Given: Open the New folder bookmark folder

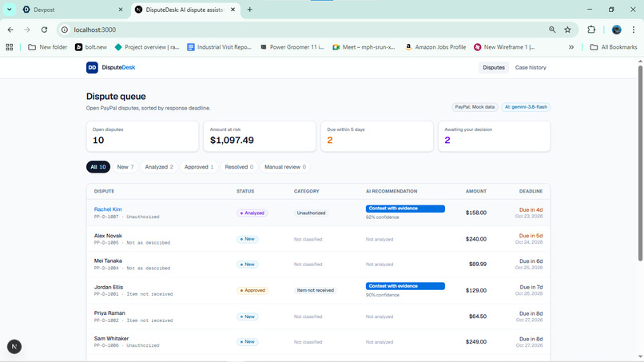Looking at the screenshot, I should (48, 47).
